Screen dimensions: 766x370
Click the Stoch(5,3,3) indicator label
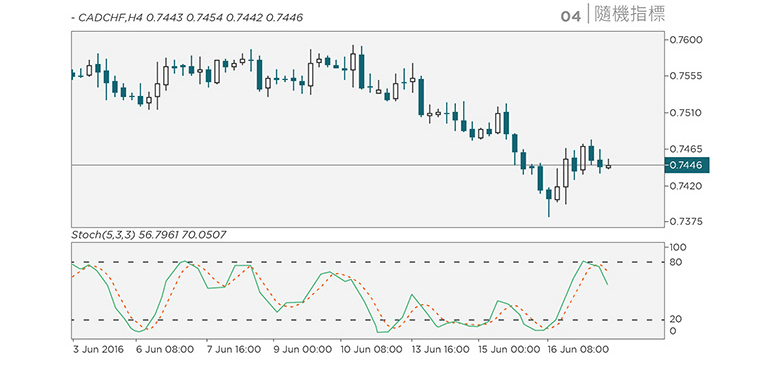point(149,235)
